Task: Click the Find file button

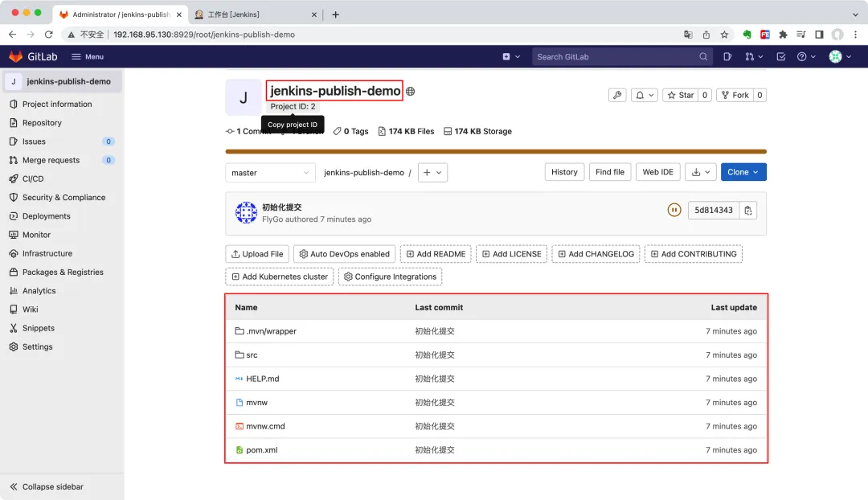Action: pos(609,172)
